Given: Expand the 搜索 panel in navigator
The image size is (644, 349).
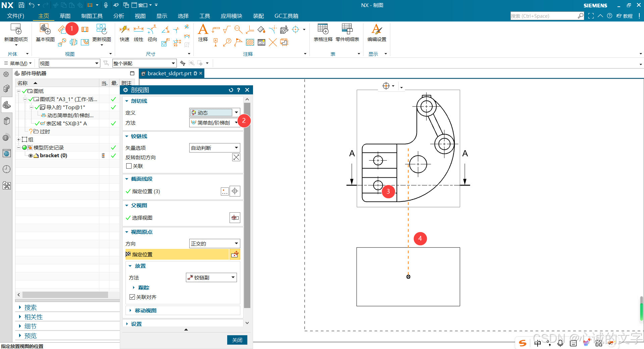Looking at the screenshot, I should [31, 307].
